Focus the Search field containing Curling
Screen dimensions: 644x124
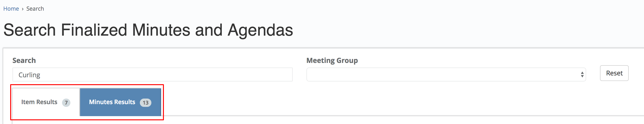[x=153, y=74]
